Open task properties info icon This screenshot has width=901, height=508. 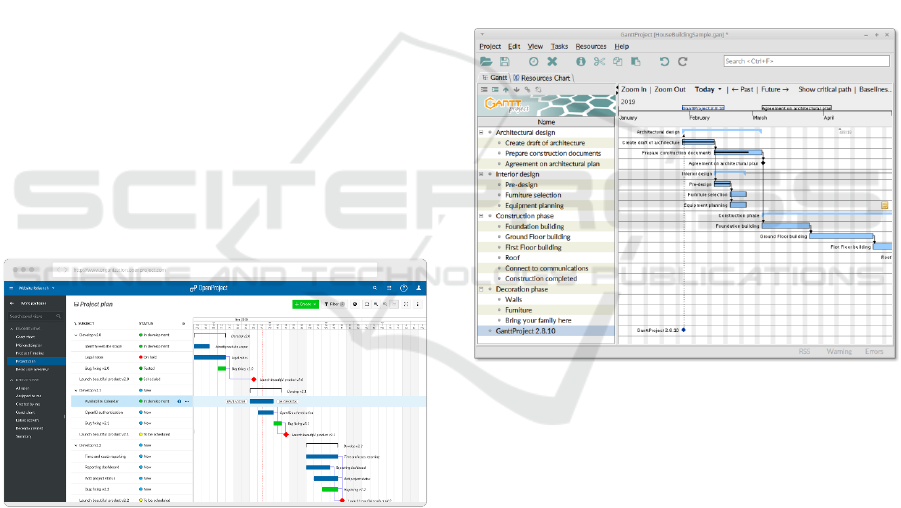(581, 61)
